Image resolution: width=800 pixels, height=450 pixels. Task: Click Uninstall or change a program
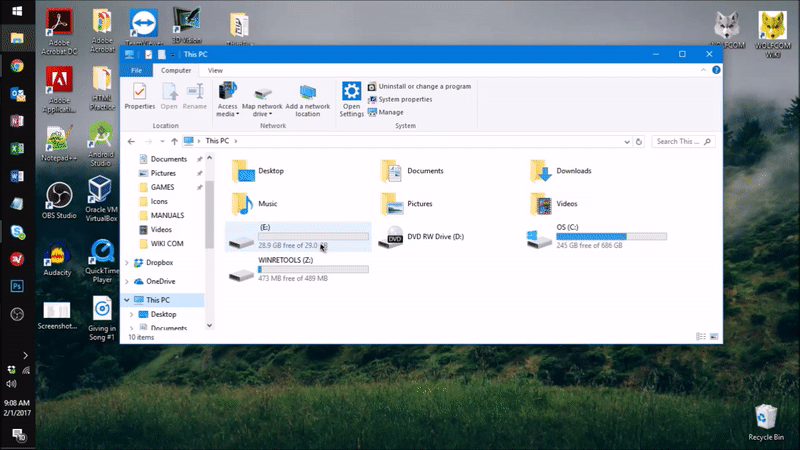coord(424,87)
